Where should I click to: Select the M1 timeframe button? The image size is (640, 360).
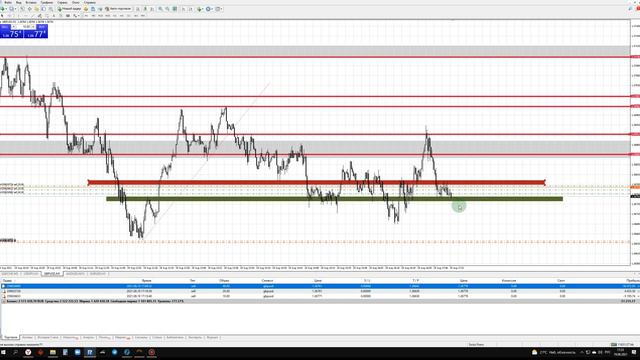coord(86,16)
